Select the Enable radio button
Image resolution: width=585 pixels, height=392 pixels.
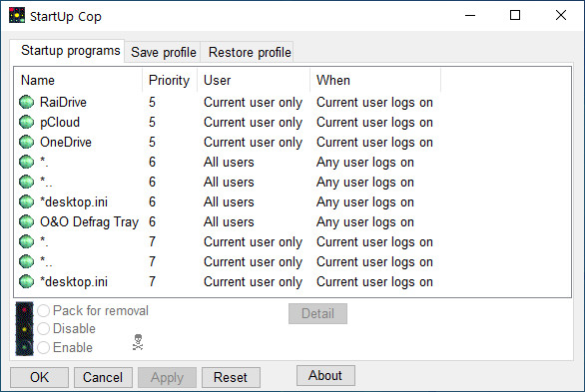[43, 347]
